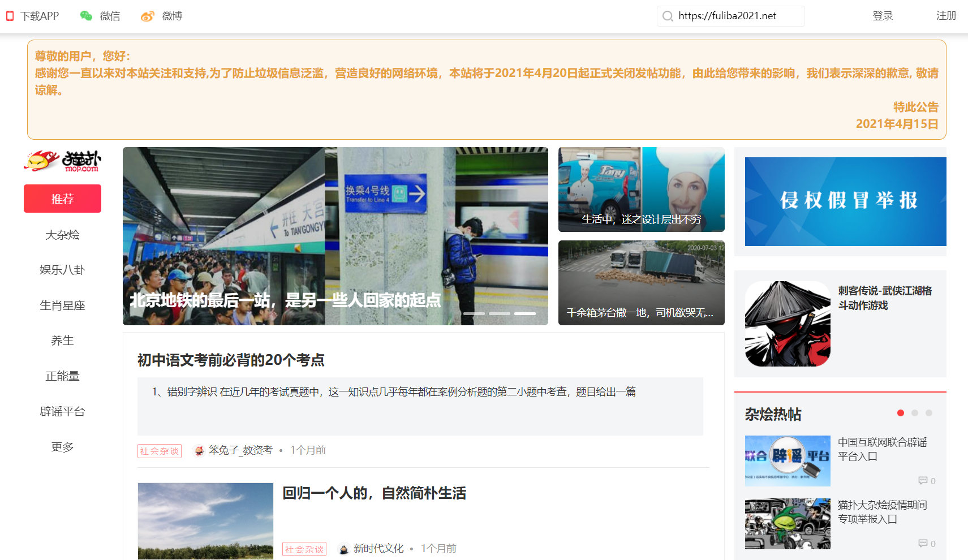Select the first red dot in 杂烩热帖
The width and height of the screenshot is (968, 560).
pyautogui.click(x=901, y=413)
